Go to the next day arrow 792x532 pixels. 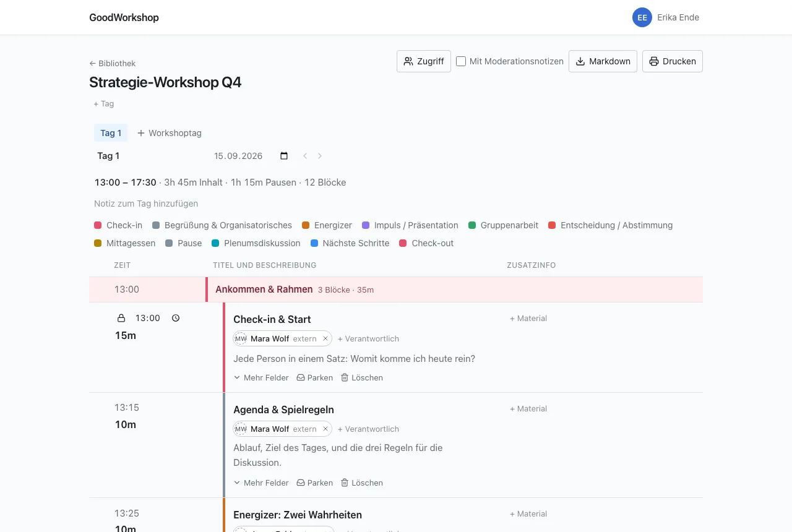320,156
